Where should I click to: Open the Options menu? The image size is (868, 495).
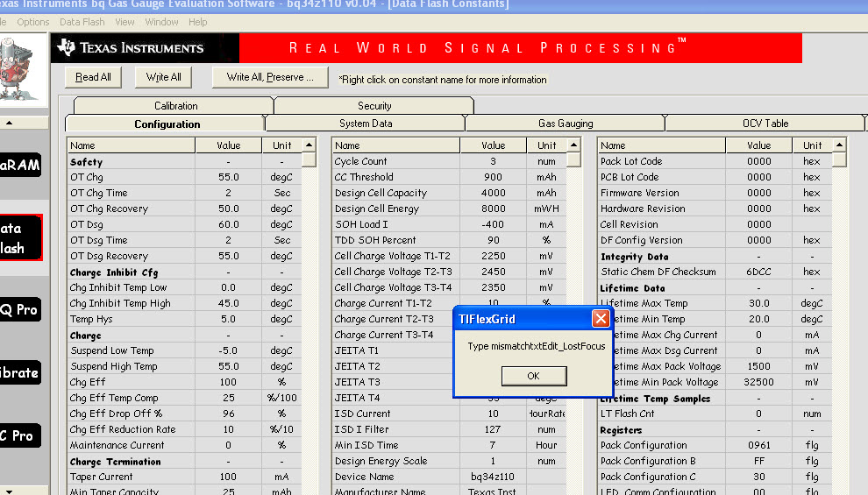[32, 22]
